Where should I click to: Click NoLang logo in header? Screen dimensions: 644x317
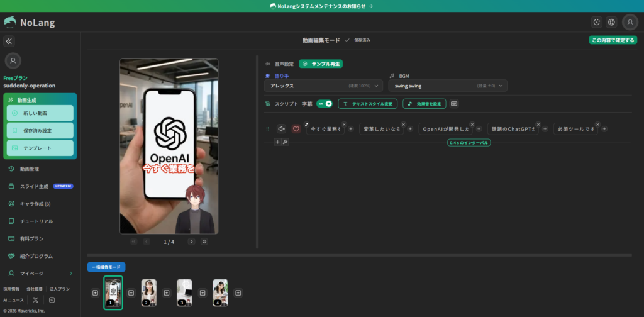click(30, 23)
